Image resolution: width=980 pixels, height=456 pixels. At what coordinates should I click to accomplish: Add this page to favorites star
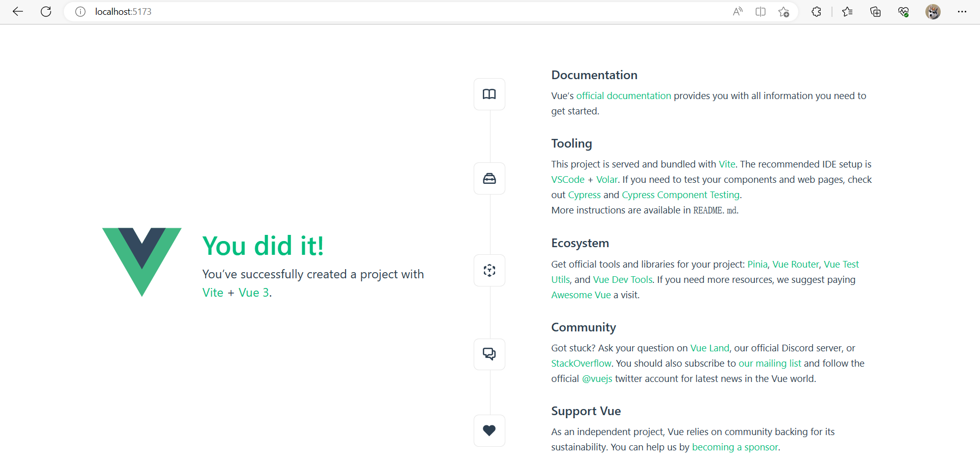point(783,12)
